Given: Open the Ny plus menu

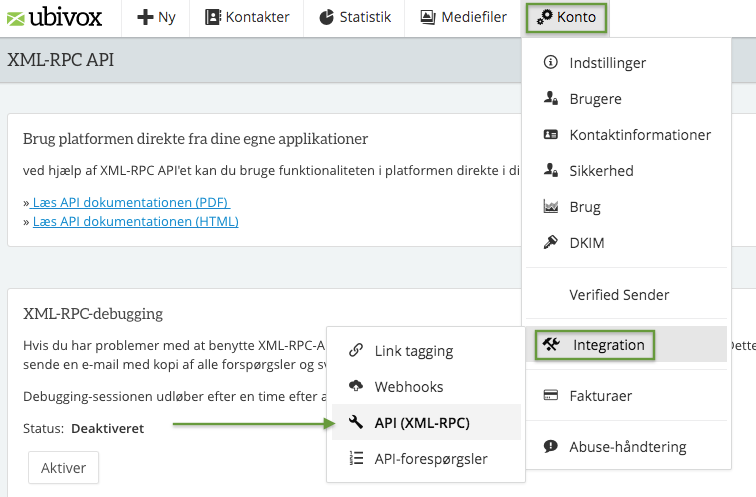Looking at the screenshot, I should pos(155,17).
